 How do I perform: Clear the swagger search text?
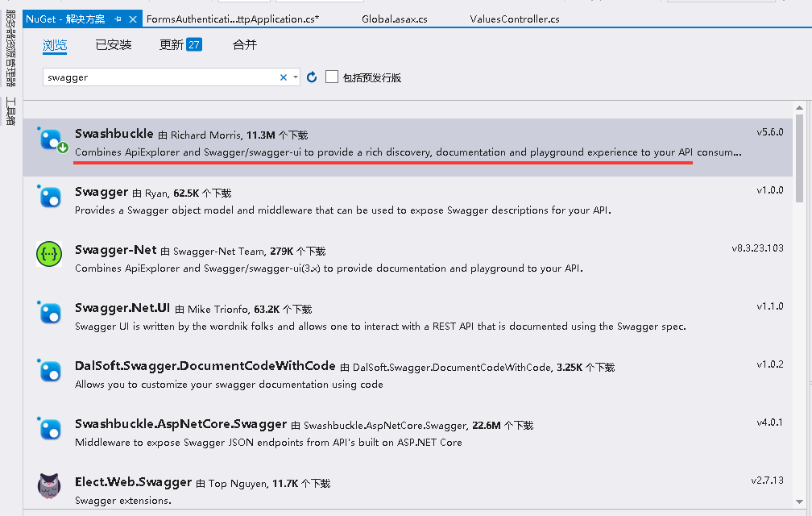point(284,77)
